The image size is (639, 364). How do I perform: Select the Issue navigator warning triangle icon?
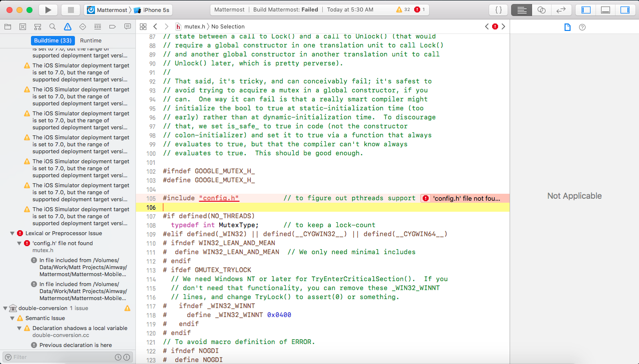pyautogui.click(x=67, y=26)
